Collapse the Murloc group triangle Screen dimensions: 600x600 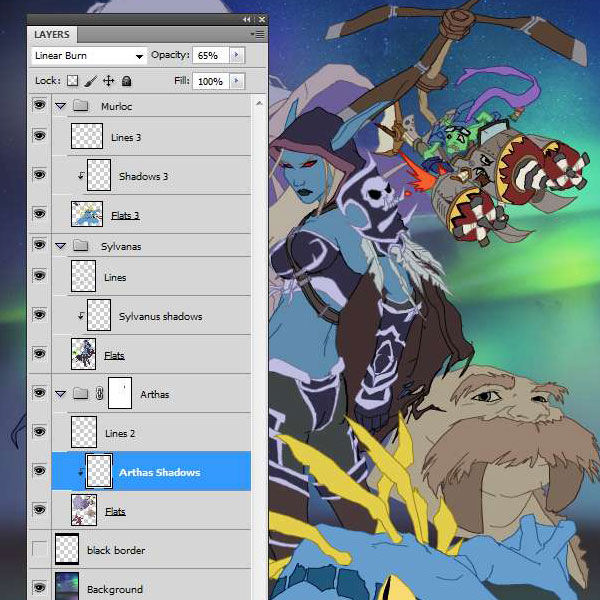coord(60,106)
